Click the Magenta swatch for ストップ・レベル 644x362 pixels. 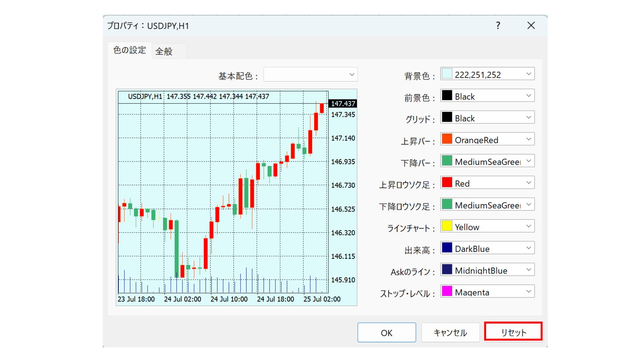(447, 292)
